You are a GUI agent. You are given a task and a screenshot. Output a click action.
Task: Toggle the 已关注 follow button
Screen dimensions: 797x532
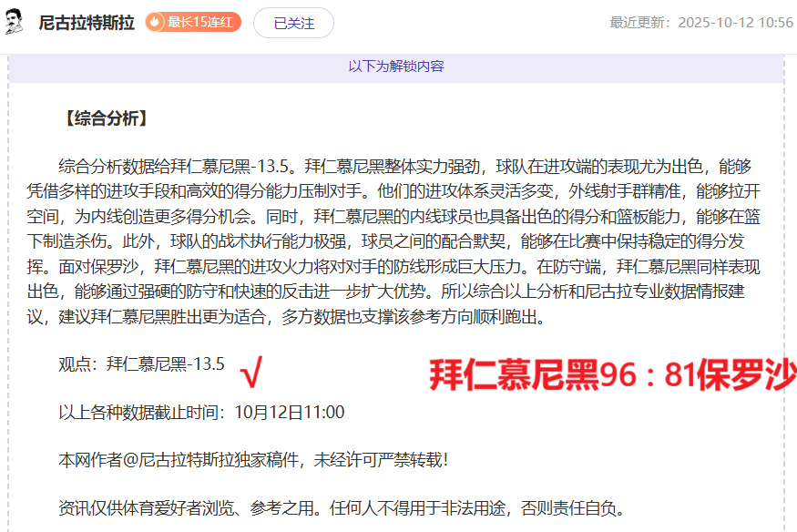pyautogui.click(x=293, y=24)
